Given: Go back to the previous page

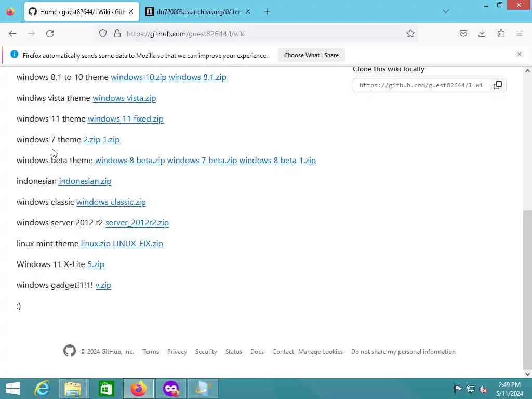Looking at the screenshot, I should 12,34.
